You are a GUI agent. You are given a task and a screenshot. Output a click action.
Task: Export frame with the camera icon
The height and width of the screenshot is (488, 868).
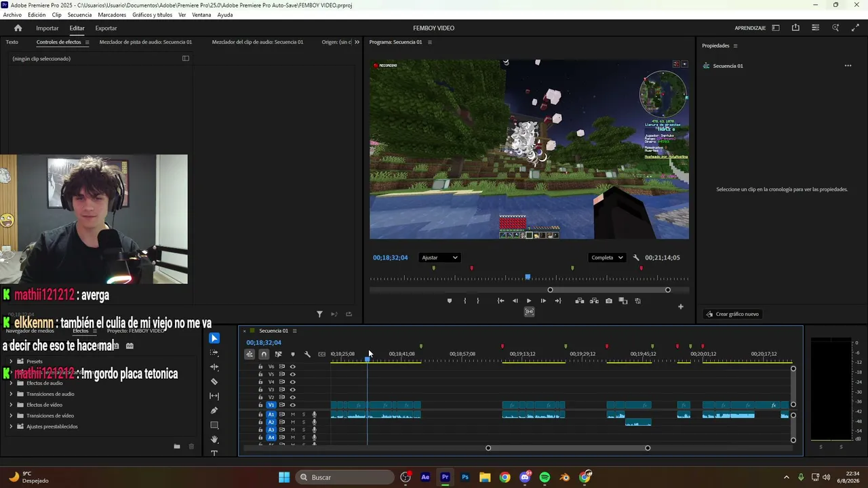pos(609,301)
